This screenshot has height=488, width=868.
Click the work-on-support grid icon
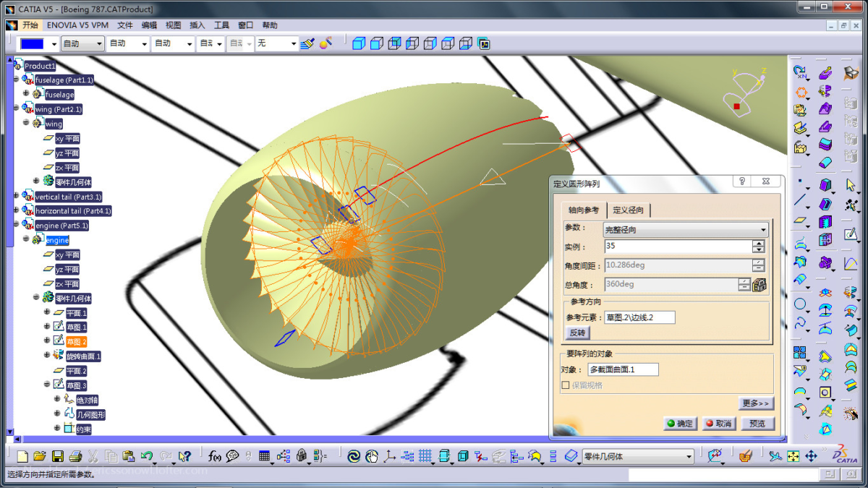[425, 456]
